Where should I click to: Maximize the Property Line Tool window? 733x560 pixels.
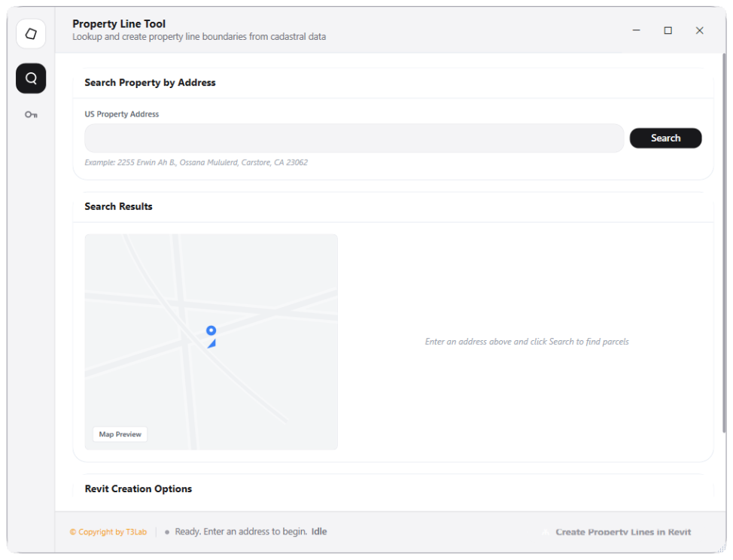668,30
